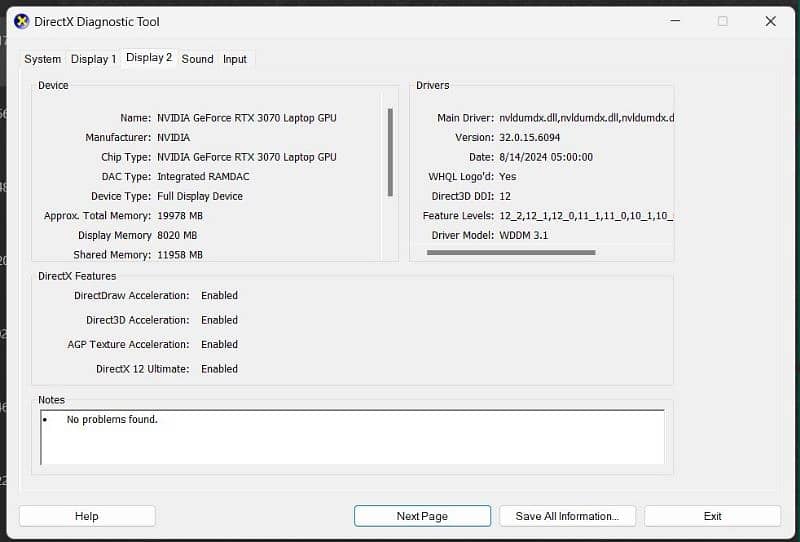This screenshot has width=800, height=542.
Task: Click the Feature Levels value text
Action: 586,216
